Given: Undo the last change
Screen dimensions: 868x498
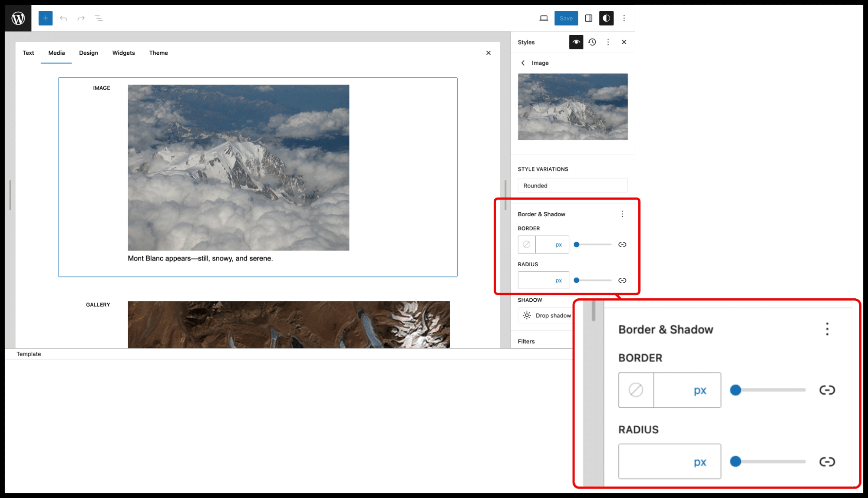Looking at the screenshot, I should tap(63, 18).
